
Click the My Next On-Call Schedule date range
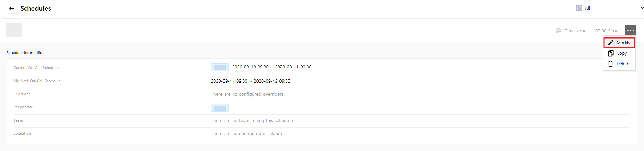[250, 81]
